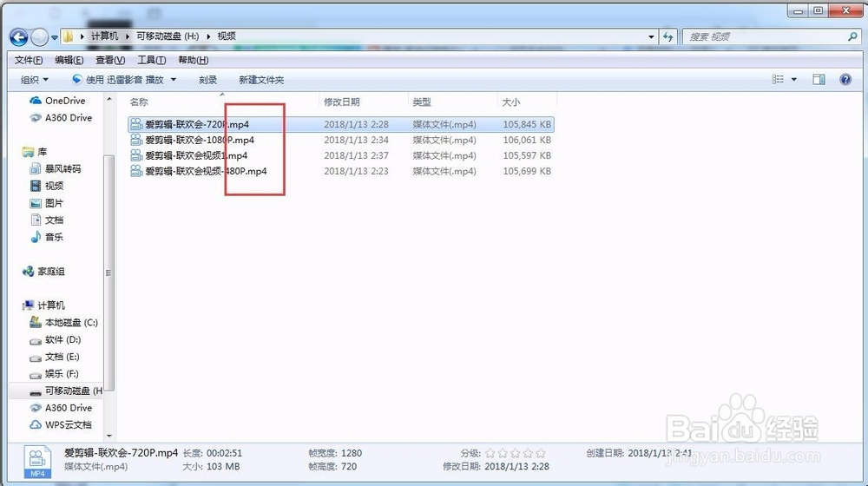Click the 刻录 toolbar button

pos(207,80)
